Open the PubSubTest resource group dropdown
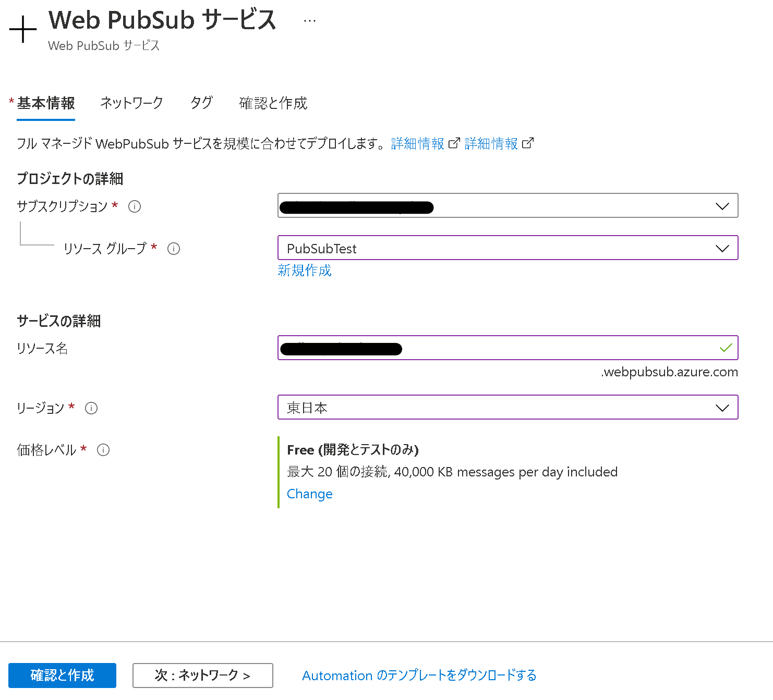 (x=722, y=248)
